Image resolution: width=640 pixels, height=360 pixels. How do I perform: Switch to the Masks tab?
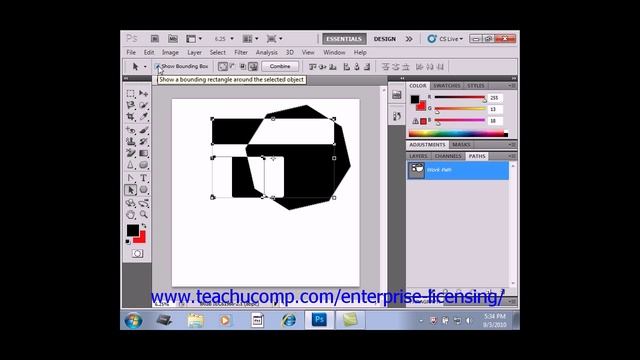(x=461, y=144)
